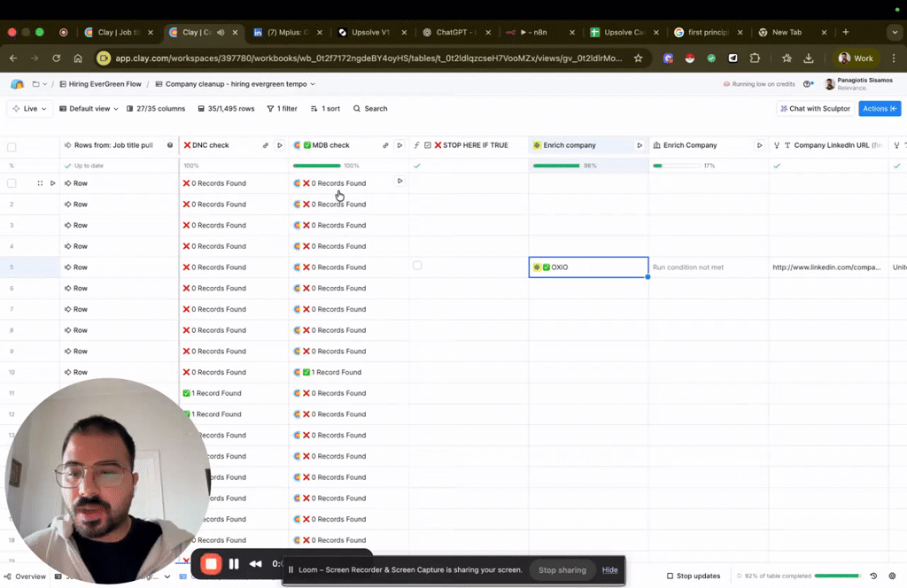Run the MDB check column play icon

[x=399, y=145]
